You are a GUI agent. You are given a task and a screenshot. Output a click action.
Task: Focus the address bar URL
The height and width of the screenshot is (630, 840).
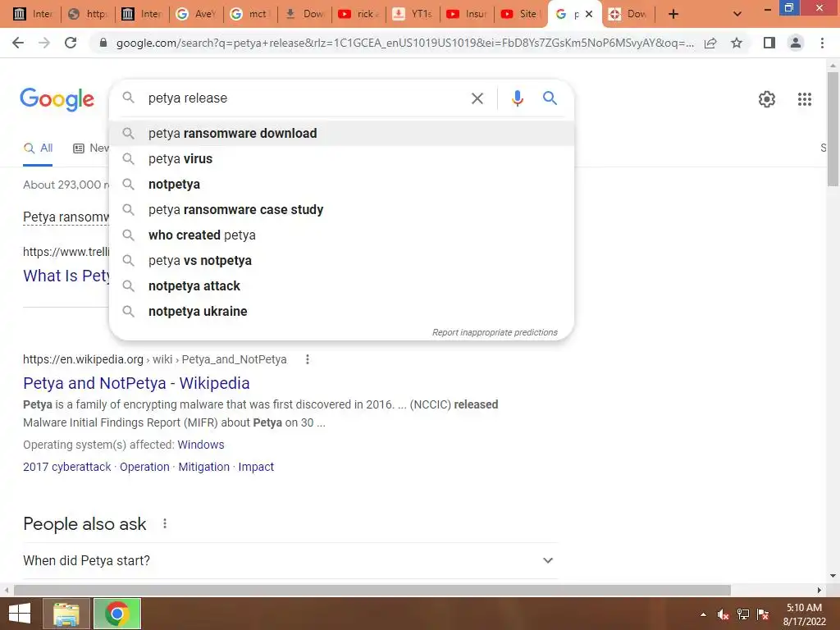[404, 43]
